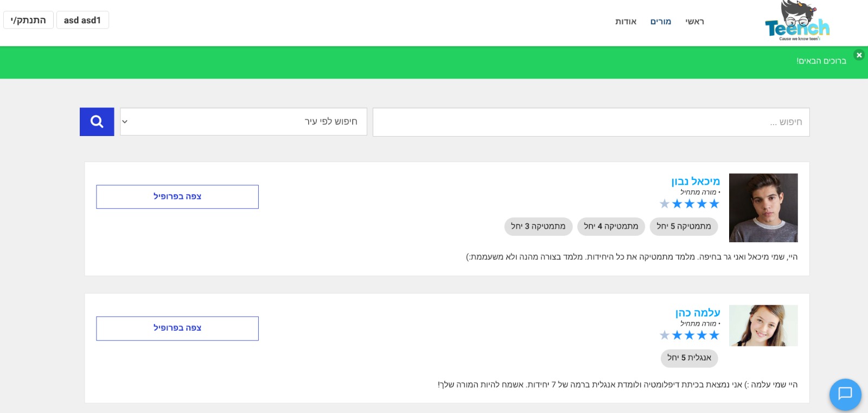Screen dimensions: 868x413
Task: Go to the מורים page
Action: (x=661, y=22)
